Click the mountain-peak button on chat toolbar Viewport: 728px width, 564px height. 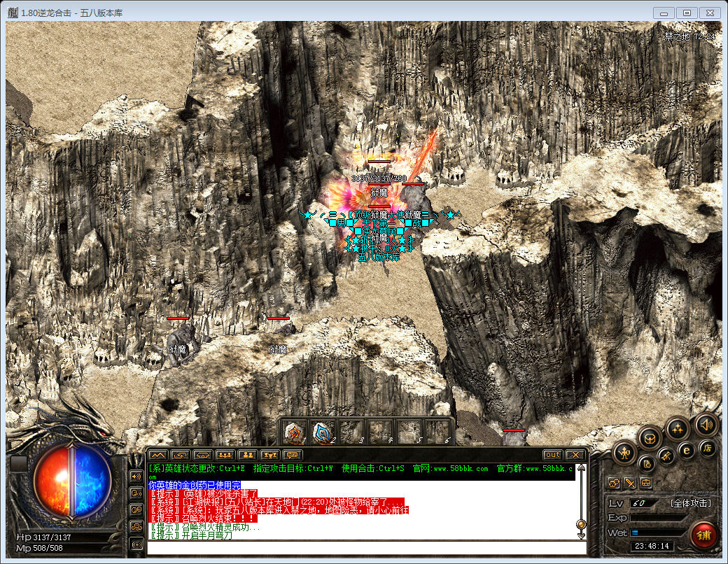(157, 455)
